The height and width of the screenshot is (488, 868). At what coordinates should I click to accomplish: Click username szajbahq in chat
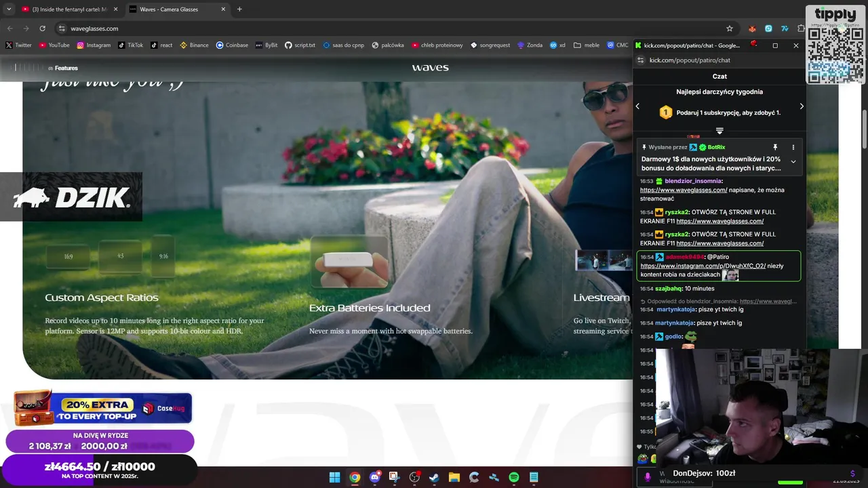[668, 289]
